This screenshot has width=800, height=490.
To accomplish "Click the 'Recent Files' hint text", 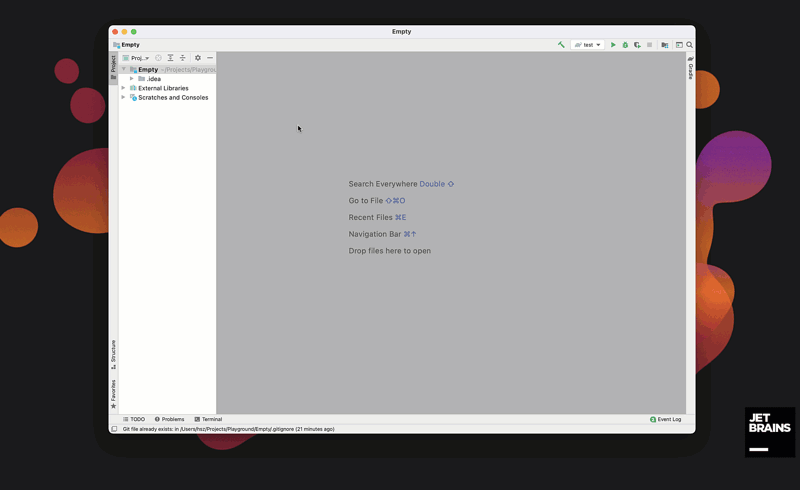I will tap(370, 217).
